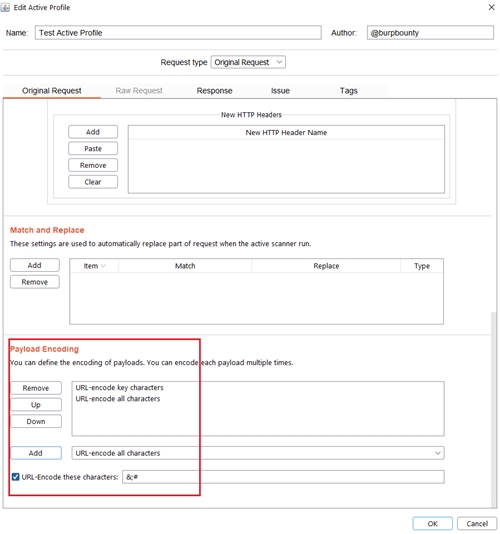
Task: Switch to the Original Request tab
Action: (x=51, y=91)
